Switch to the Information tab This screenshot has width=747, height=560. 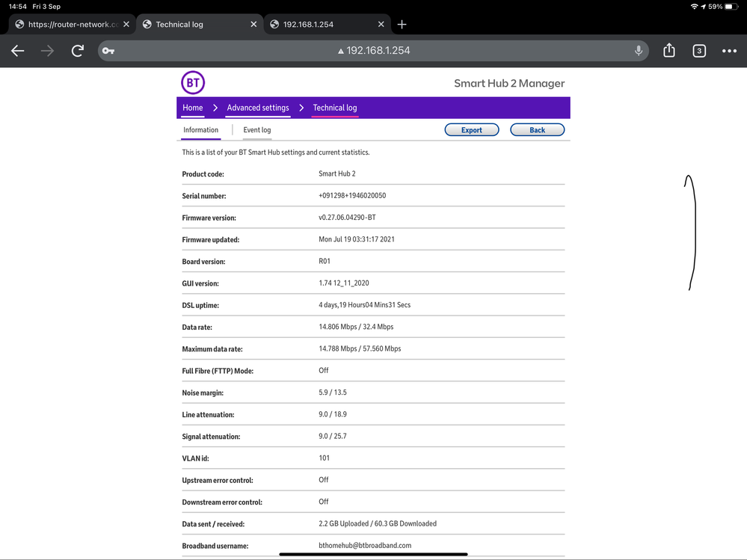[200, 129]
